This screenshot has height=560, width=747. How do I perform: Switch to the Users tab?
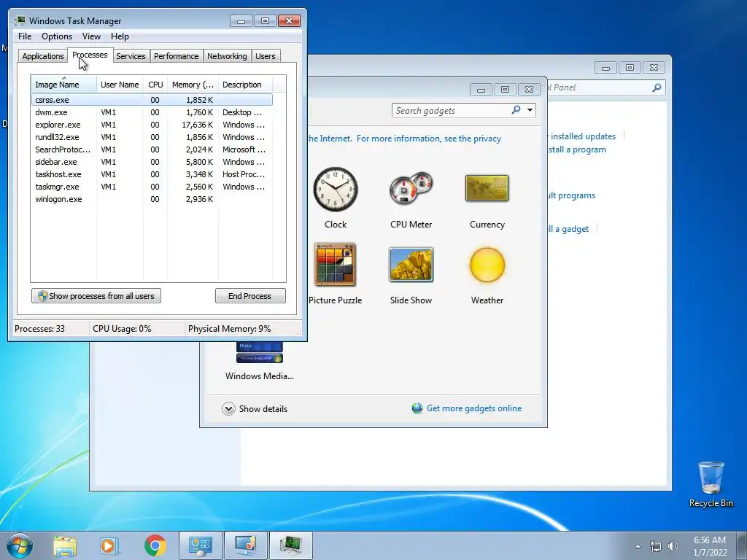[x=266, y=56]
